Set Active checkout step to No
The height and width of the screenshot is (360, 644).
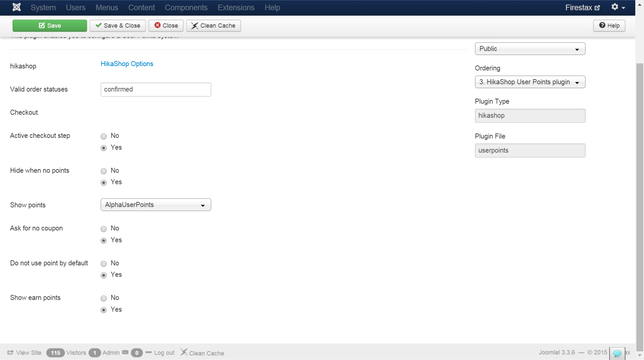104,136
